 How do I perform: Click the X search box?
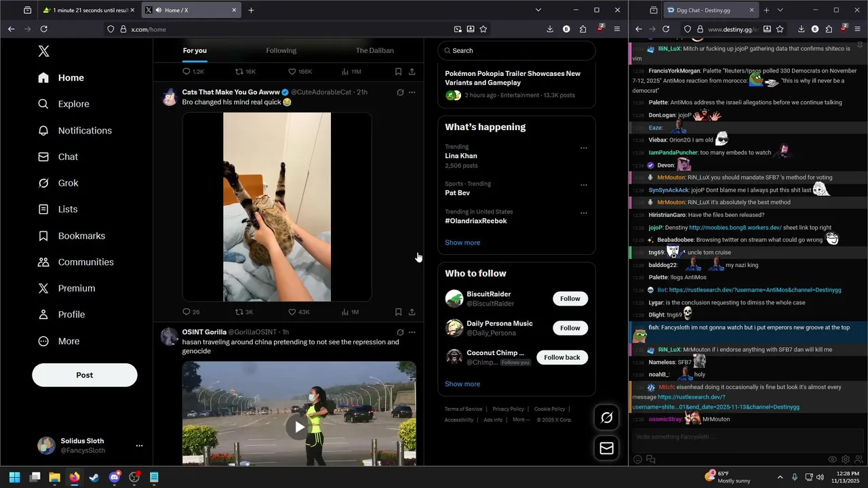517,50
